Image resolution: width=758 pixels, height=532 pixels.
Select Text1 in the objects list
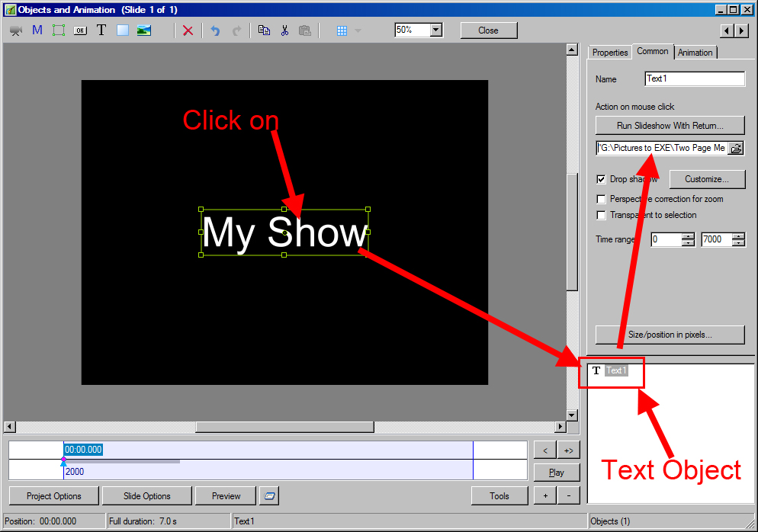click(616, 370)
